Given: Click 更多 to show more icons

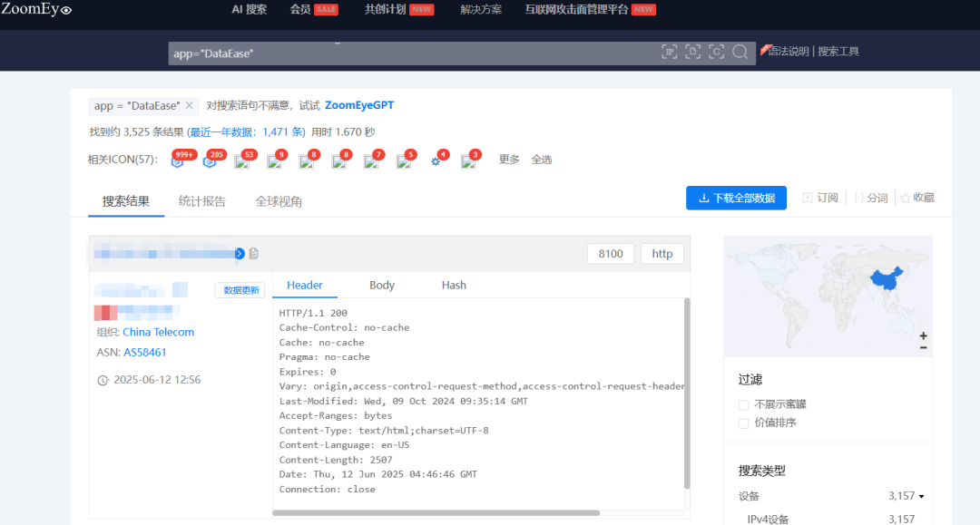Looking at the screenshot, I should (509, 160).
